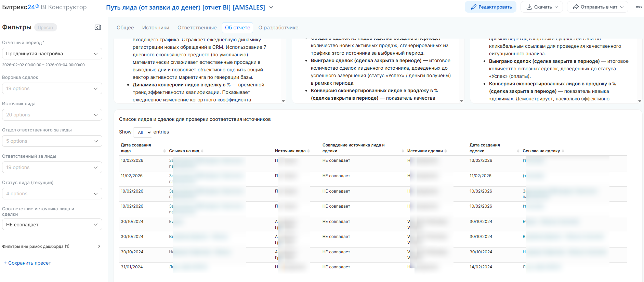Open the Отправить в чат menu

click(x=597, y=7)
